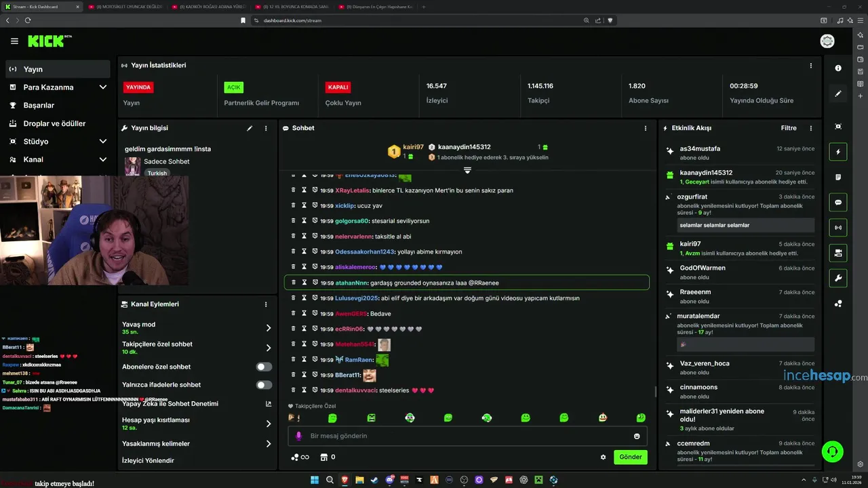Open Hesap yaşı kısıtlaması chevron
Viewport: 868px width, 488px height.
tap(269, 424)
